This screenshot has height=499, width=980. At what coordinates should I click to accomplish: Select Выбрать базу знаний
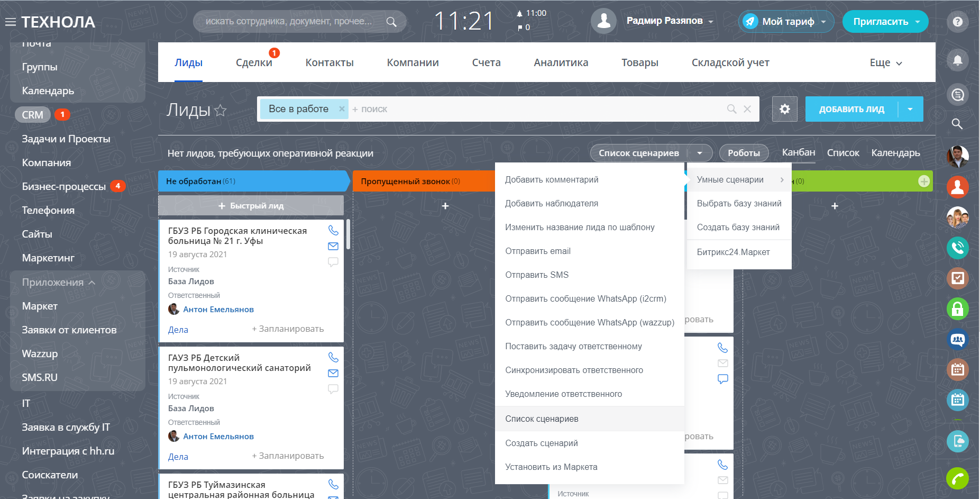pos(739,204)
